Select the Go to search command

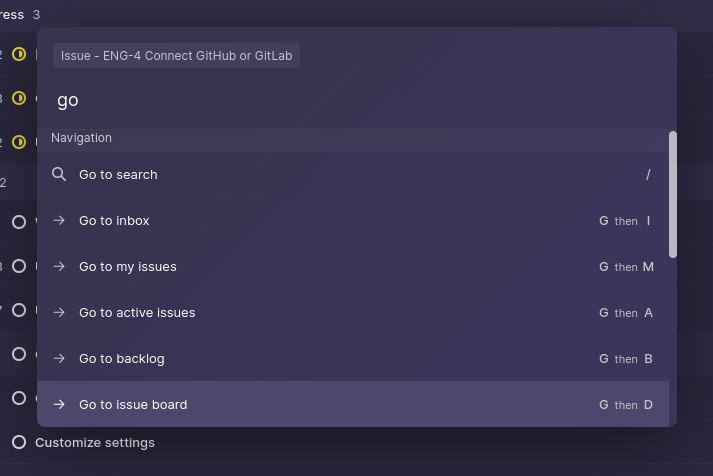click(118, 175)
